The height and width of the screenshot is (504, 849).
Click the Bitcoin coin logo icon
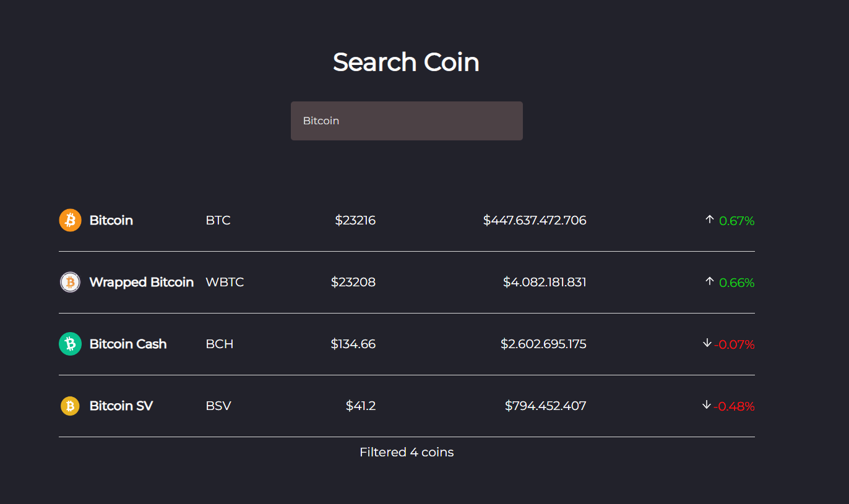coord(70,220)
